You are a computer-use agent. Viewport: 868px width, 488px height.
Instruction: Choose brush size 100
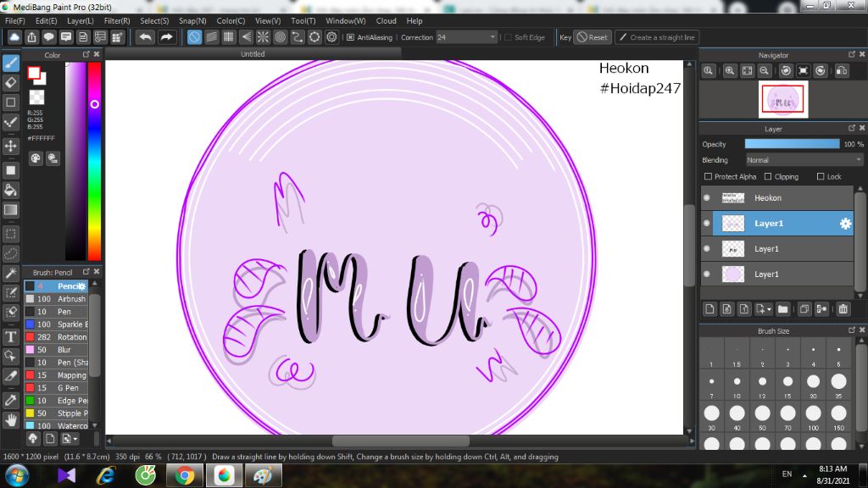(813, 417)
